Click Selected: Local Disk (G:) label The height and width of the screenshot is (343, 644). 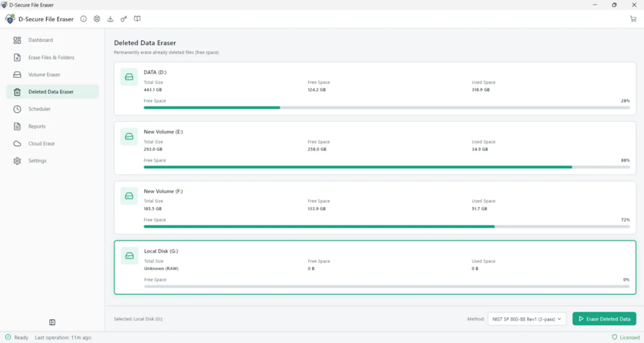(x=138, y=319)
